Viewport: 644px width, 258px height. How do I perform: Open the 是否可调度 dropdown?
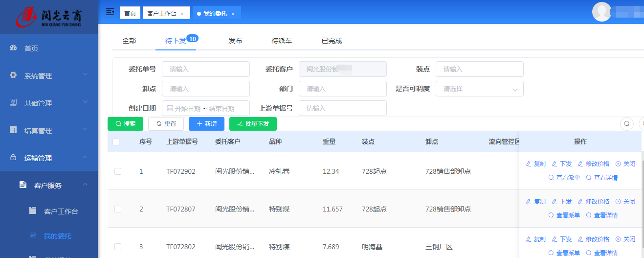coord(479,89)
